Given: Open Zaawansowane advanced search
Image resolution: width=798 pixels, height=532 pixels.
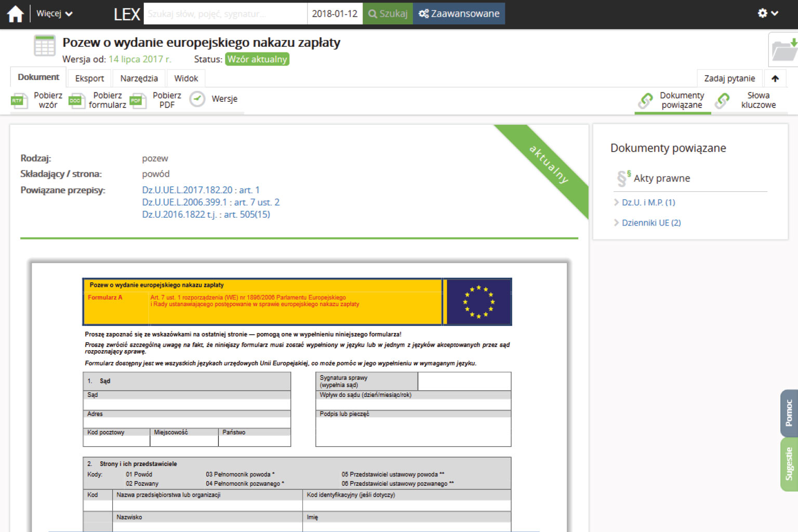Looking at the screenshot, I should (459, 14).
